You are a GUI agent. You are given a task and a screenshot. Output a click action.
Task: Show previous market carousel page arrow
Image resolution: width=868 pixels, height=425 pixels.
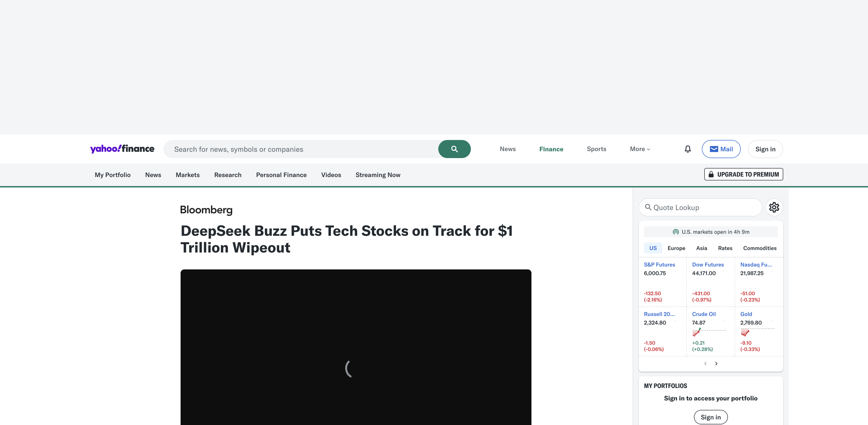pyautogui.click(x=705, y=363)
